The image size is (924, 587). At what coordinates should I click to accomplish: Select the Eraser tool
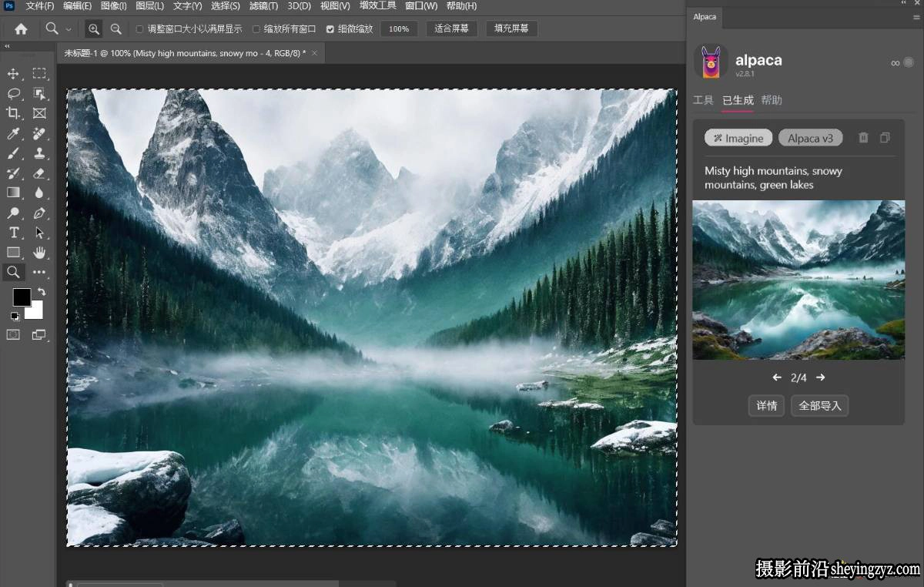pyautogui.click(x=39, y=173)
